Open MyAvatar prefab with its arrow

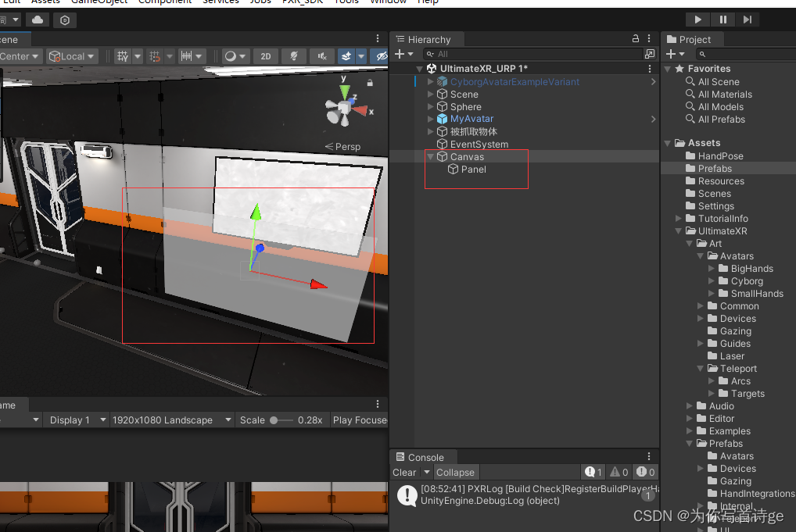coord(653,120)
